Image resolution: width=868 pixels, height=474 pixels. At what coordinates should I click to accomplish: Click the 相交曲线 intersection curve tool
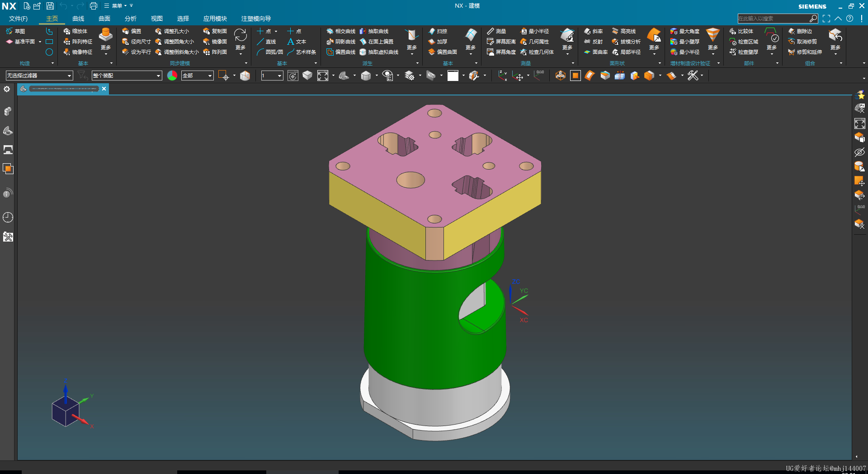pyautogui.click(x=341, y=31)
